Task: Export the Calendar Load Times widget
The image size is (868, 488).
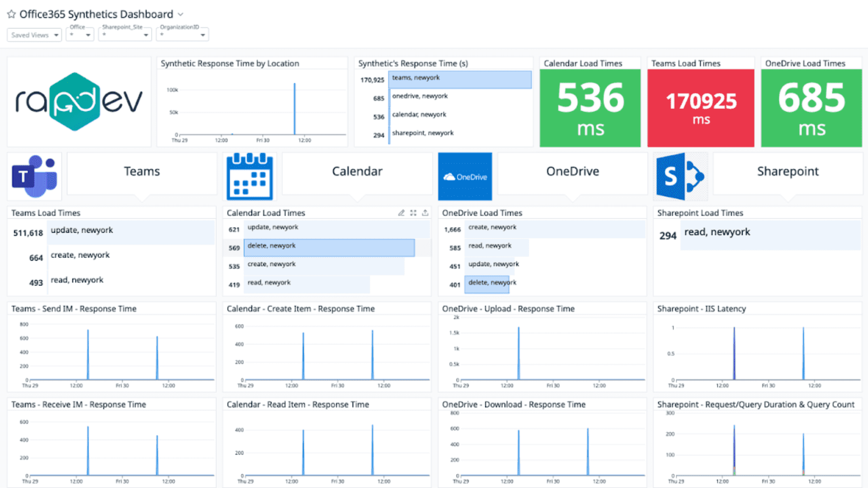Action: point(425,212)
